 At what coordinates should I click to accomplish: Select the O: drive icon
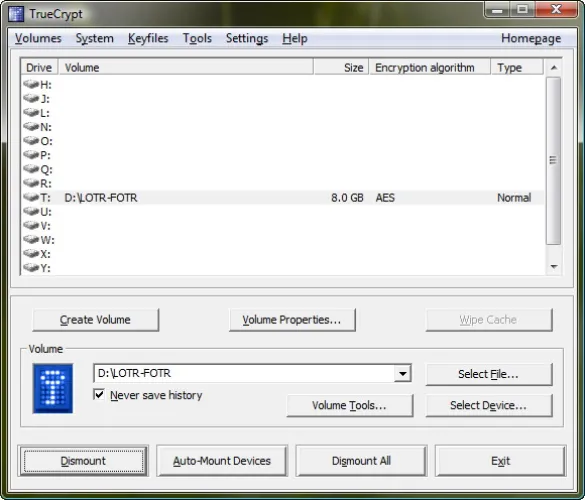31,141
